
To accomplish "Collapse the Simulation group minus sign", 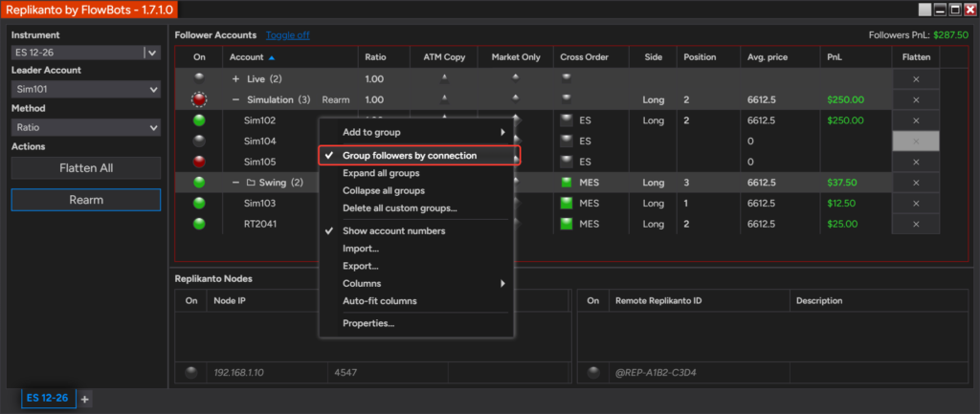I will click(235, 99).
